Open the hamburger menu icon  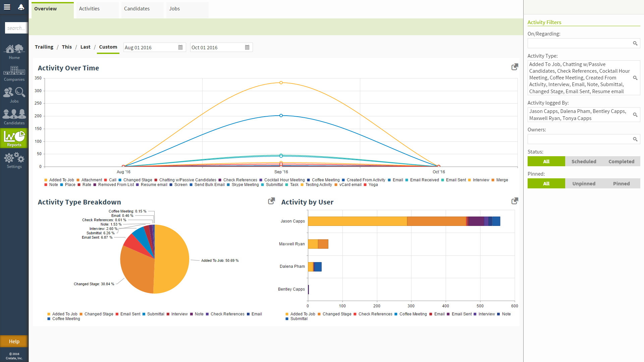click(x=7, y=7)
